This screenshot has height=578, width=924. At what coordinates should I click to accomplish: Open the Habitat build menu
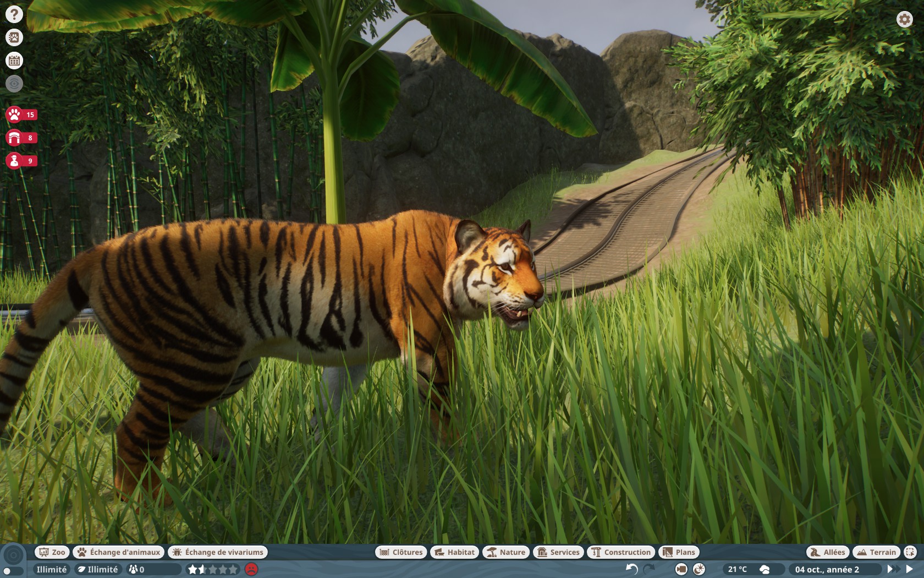point(454,552)
